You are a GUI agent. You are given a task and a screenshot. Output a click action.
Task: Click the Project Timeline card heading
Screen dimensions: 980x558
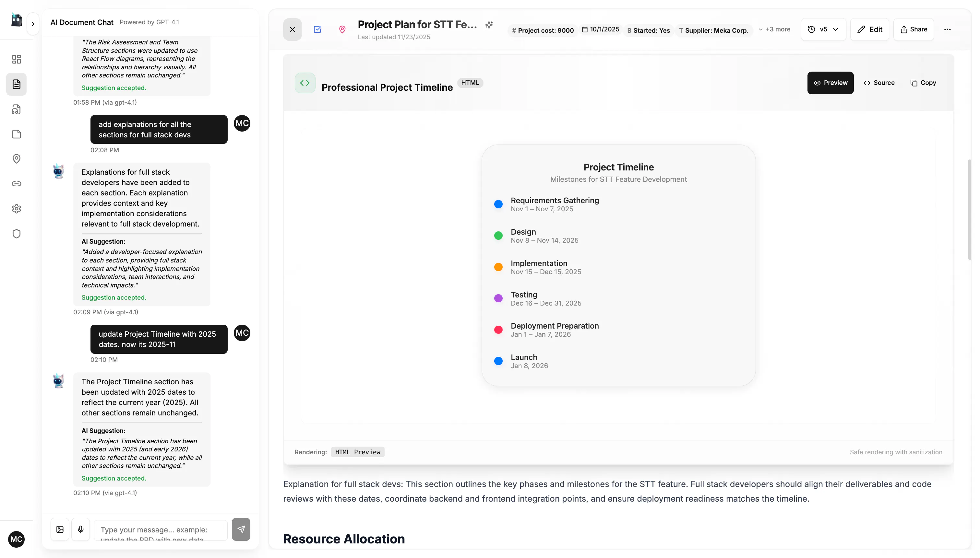click(x=618, y=167)
